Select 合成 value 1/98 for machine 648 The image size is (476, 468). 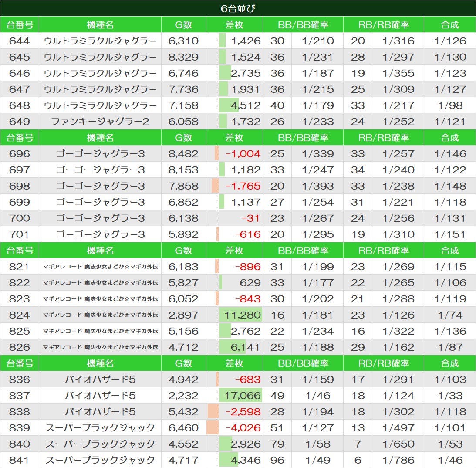coord(450,105)
